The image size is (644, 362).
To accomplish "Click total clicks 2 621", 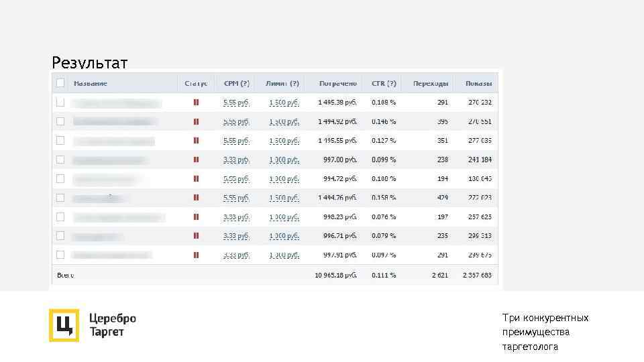I will click(x=440, y=276).
